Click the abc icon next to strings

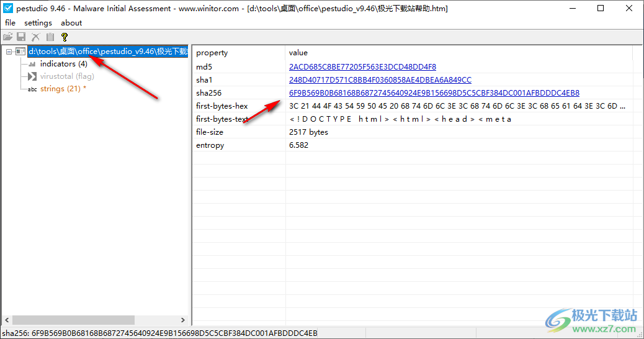click(x=32, y=89)
